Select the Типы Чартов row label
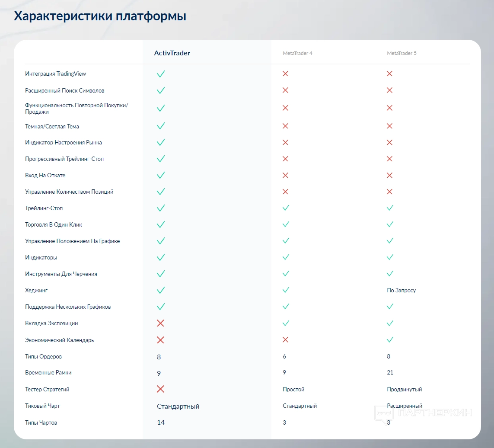This screenshot has height=448, width=494. tap(41, 423)
